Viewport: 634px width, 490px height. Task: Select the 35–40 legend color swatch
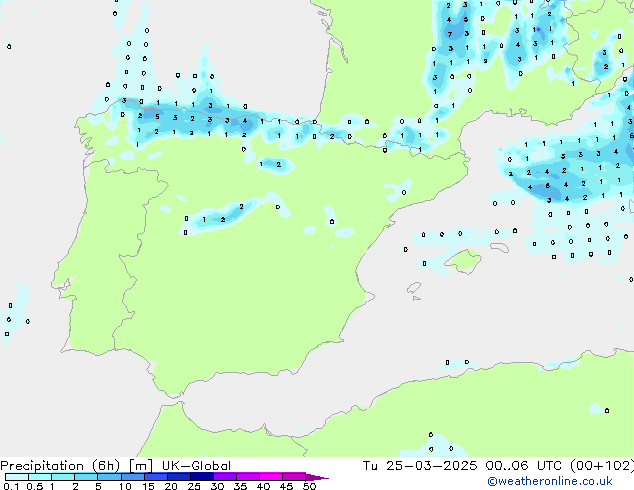coord(247,477)
